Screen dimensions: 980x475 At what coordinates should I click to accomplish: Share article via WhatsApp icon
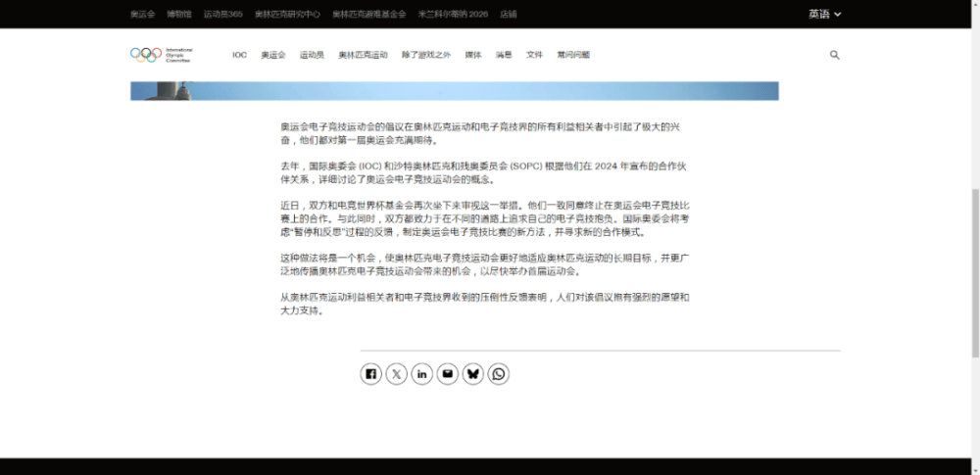pyautogui.click(x=499, y=374)
